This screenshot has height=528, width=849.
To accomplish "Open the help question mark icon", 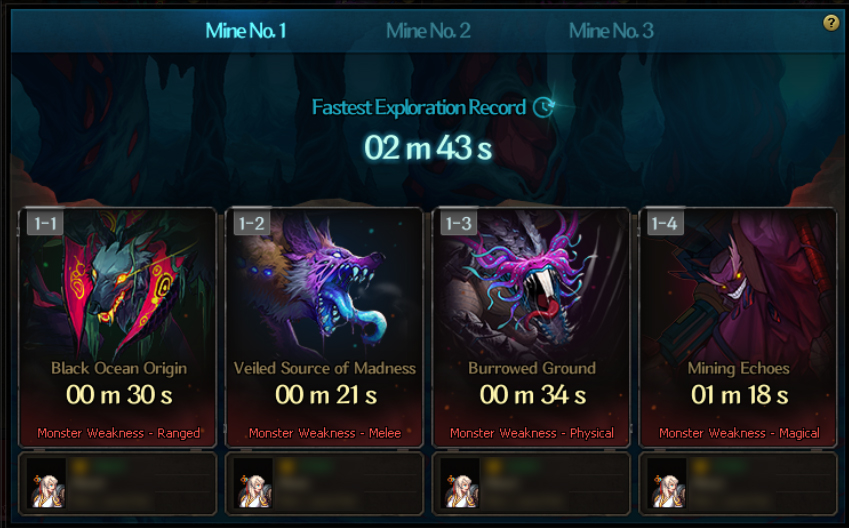I will 831,23.
